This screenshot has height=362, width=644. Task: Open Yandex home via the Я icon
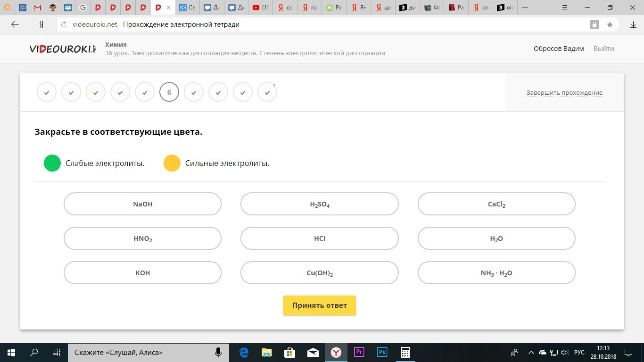pyautogui.click(x=41, y=25)
